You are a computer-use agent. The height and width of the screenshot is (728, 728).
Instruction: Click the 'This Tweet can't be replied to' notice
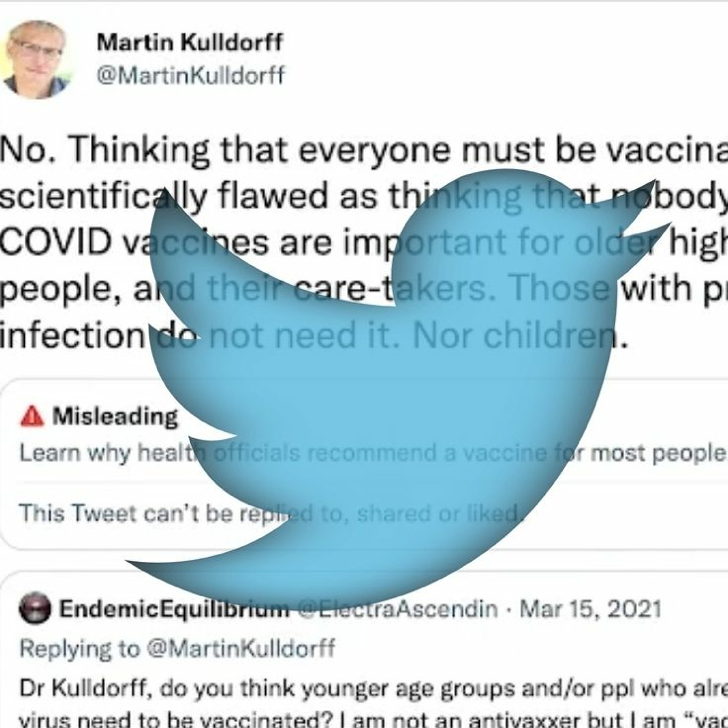[271, 513]
